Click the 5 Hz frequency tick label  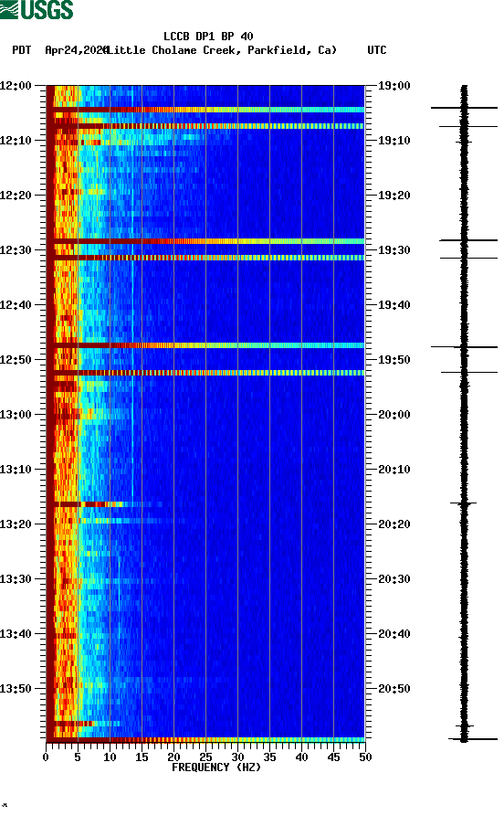pos(78,757)
